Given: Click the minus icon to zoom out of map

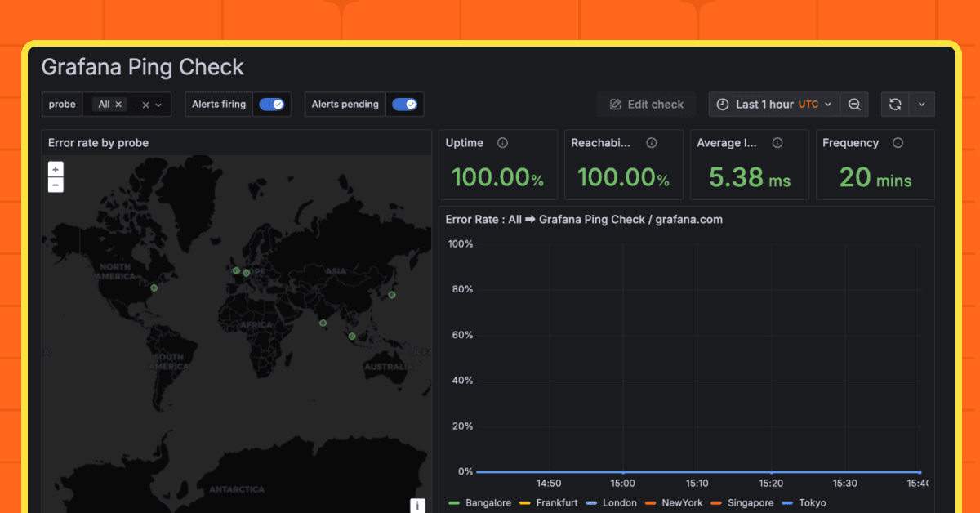Looking at the screenshot, I should point(56,185).
